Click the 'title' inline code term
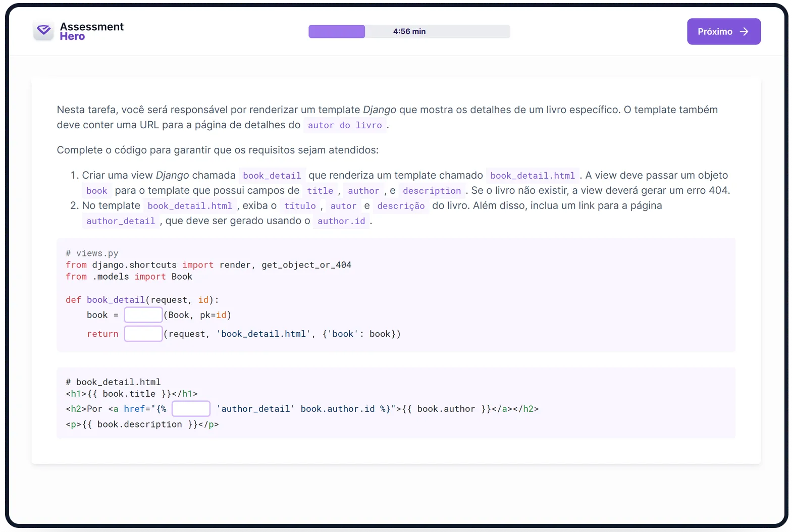The width and height of the screenshot is (792, 532). click(320, 191)
